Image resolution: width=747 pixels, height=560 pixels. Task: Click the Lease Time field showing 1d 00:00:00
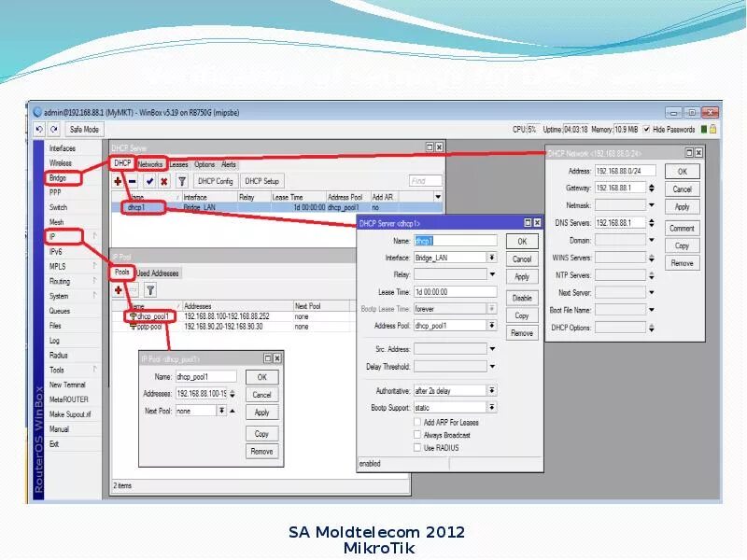tap(455, 292)
